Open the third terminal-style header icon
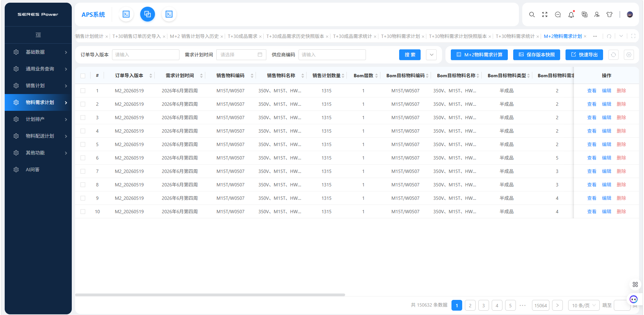The image size is (644, 315). click(x=169, y=14)
